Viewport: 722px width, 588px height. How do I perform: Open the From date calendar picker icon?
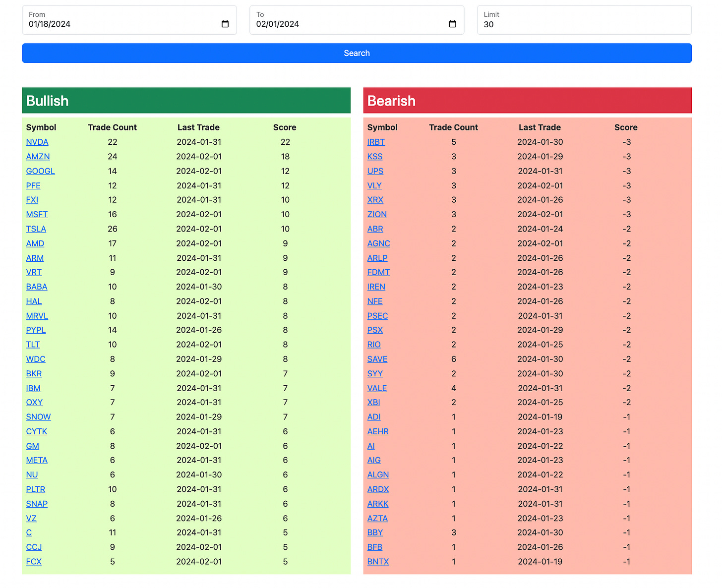coord(225,24)
